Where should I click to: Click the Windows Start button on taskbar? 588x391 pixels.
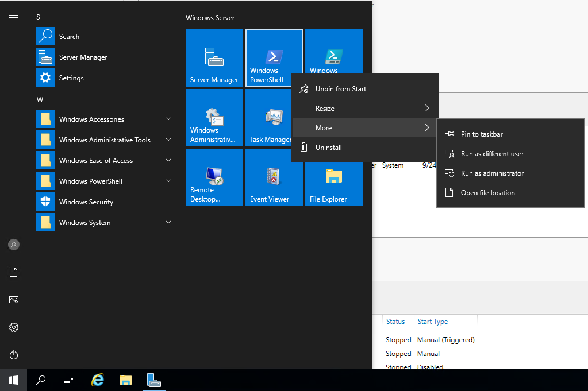pyautogui.click(x=13, y=380)
